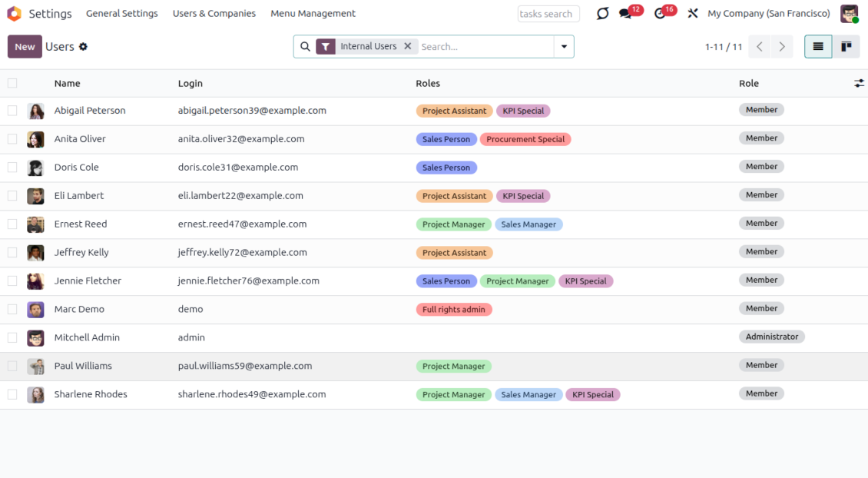
Task: Sort the list by Login column
Action: point(190,83)
